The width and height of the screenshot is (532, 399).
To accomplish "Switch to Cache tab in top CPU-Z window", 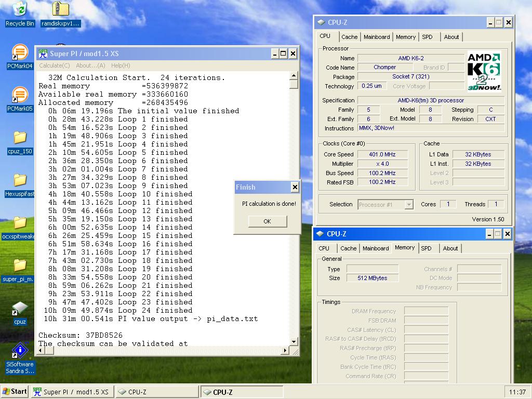I will pyautogui.click(x=350, y=37).
